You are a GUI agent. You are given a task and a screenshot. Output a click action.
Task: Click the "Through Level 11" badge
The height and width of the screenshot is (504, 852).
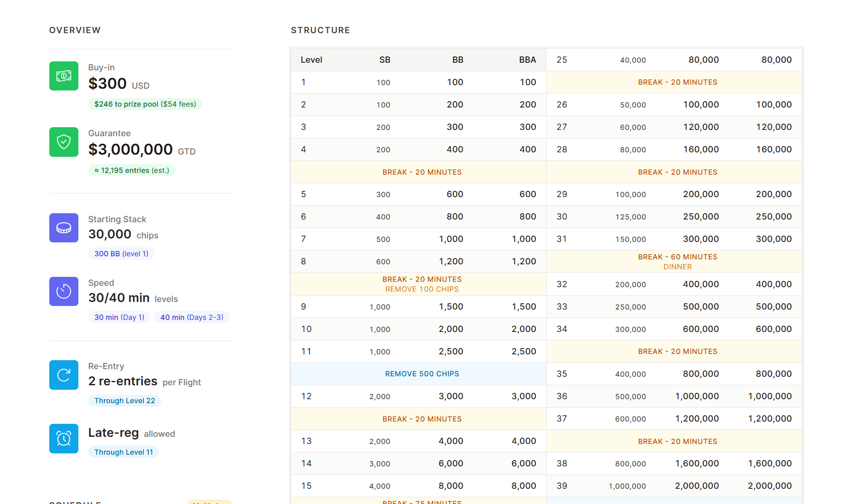pos(124,452)
